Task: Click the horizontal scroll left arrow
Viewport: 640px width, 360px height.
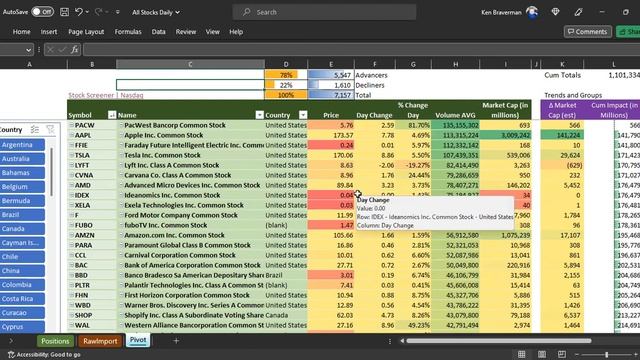Action: click(402, 341)
